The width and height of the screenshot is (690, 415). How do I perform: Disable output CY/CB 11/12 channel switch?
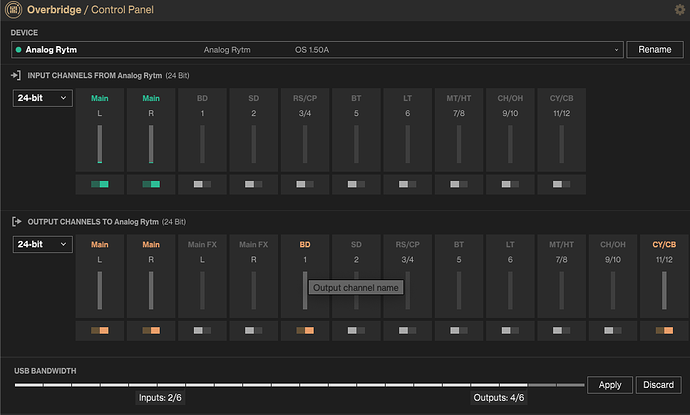tap(664, 331)
